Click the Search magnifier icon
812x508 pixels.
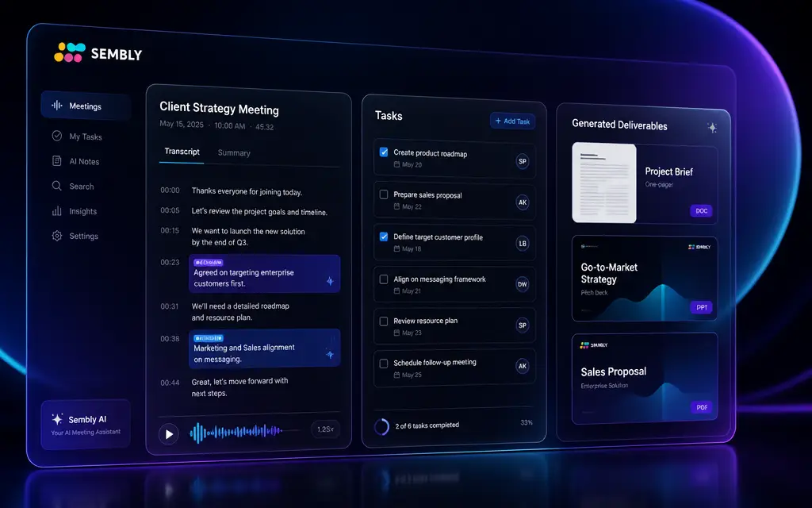[x=57, y=186]
